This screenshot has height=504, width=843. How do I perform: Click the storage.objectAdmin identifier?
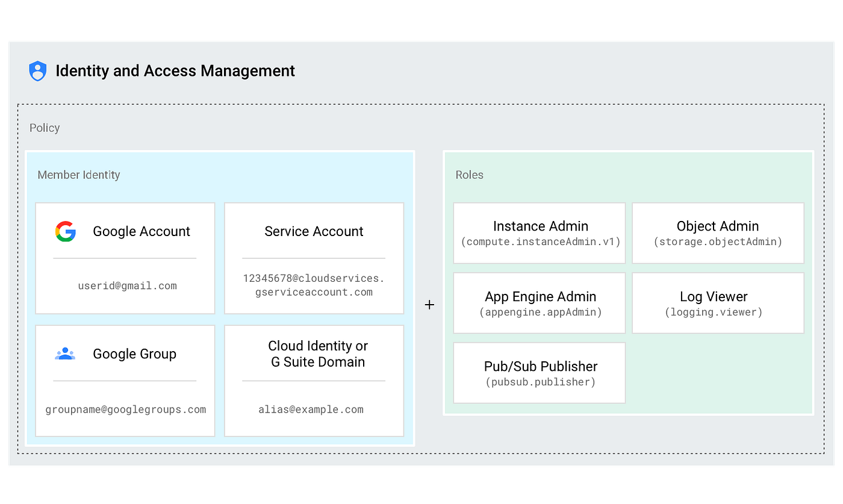click(x=718, y=242)
